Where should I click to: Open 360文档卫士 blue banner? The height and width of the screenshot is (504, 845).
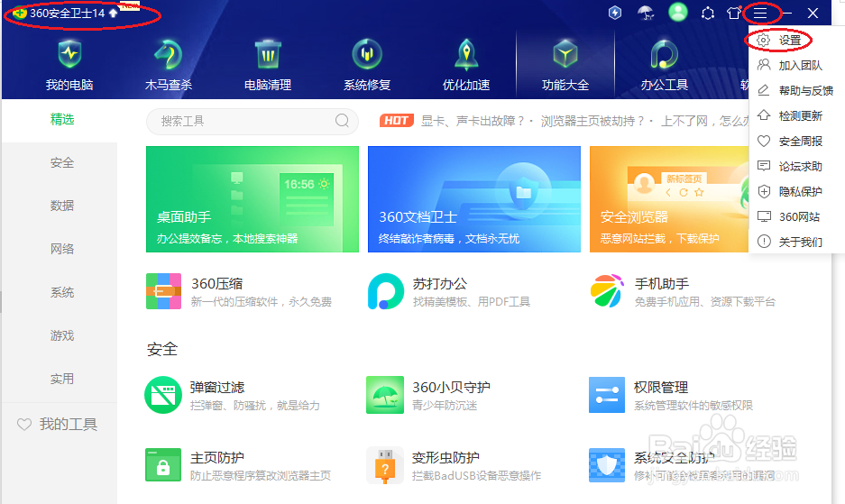click(474, 199)
